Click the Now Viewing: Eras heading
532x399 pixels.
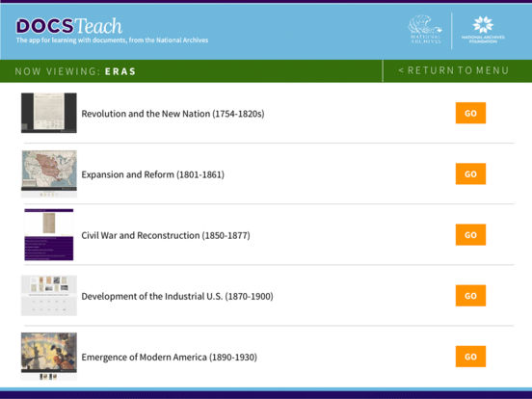(x=75, y=71)
